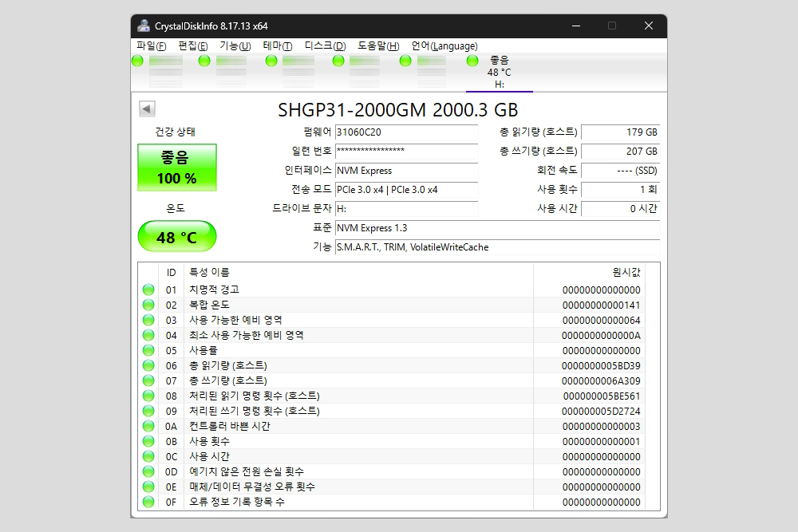Click raw value 00000000000003

coord(601,427)
